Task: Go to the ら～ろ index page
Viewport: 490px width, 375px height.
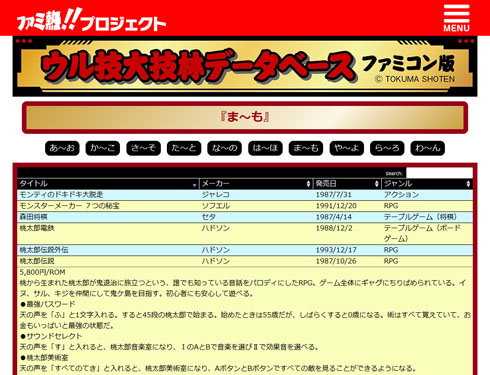Action: 387,148
